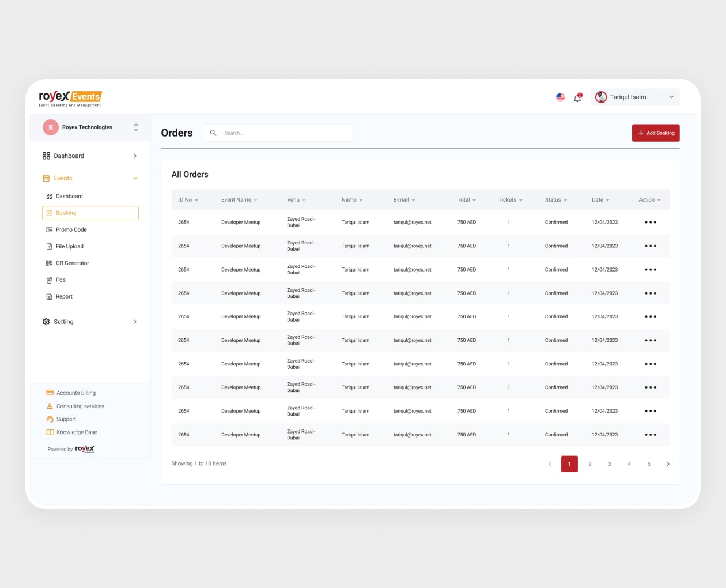The image size is (726, 588).
Task: Open QR Generator from sidebar
Action: (72, 263)
